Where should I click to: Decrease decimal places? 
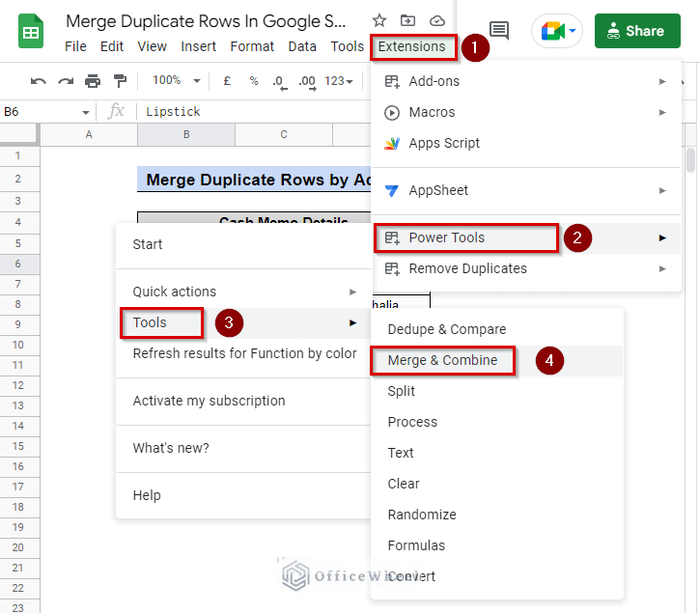[279, 82]
